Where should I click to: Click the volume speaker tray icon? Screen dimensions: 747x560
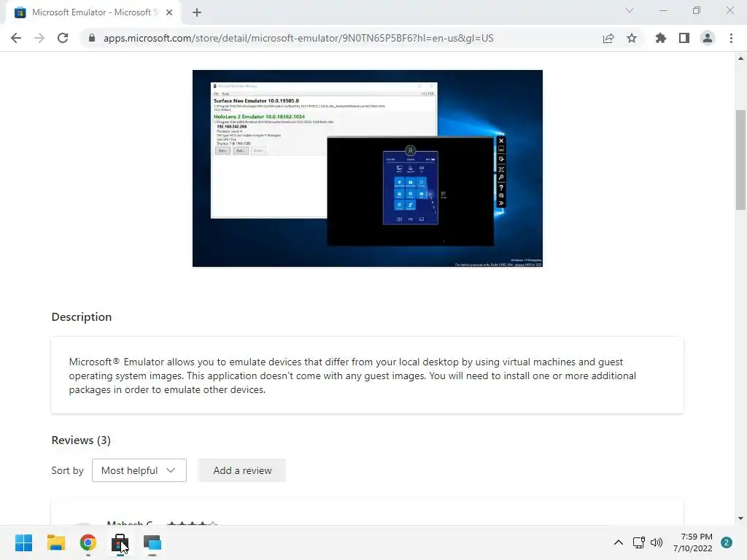tap(657, 542)
